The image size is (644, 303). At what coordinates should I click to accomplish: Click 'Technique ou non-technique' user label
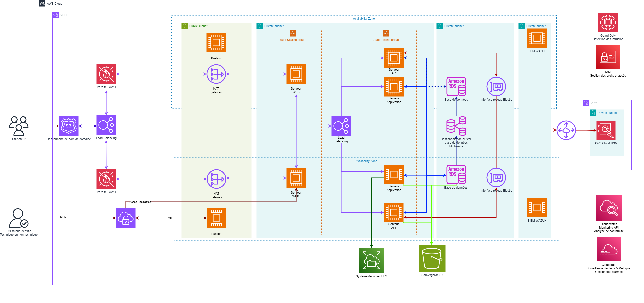(x=19, y=235)
